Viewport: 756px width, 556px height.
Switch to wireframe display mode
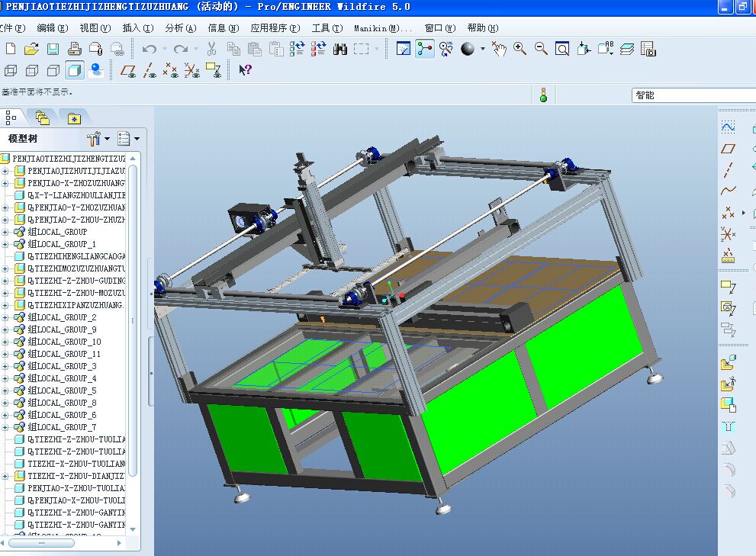[x=11, y=70]
